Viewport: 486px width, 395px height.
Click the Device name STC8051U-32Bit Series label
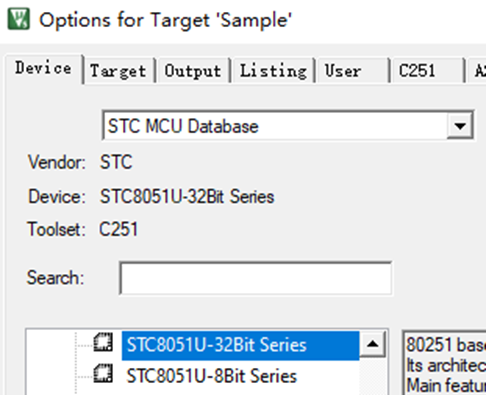[x=187, y=196]
